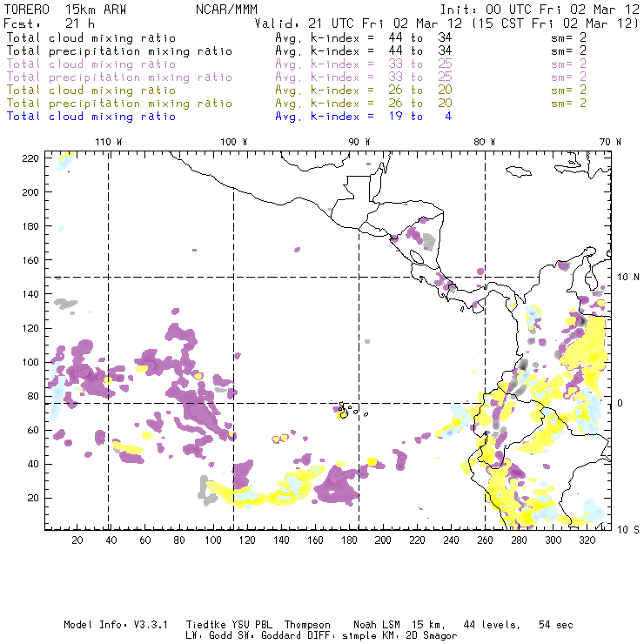Select "110 W" longitude label
644x644 pixels.
109,142
